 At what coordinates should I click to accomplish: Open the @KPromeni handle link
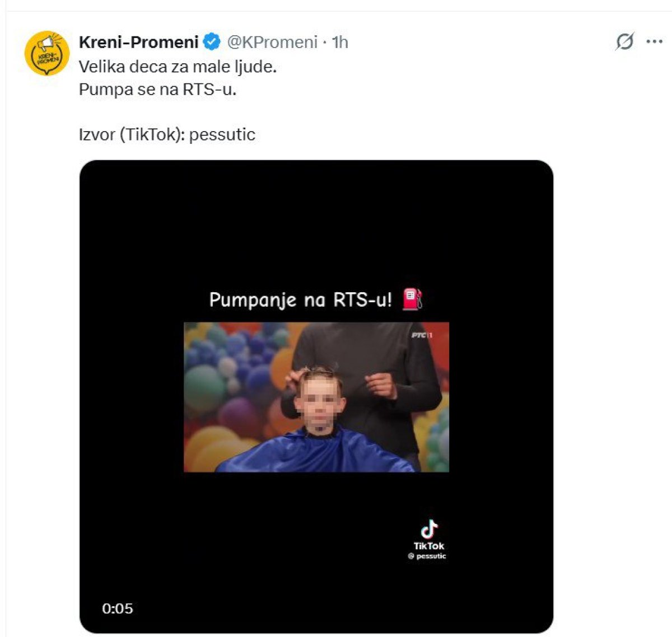[272, 42]
